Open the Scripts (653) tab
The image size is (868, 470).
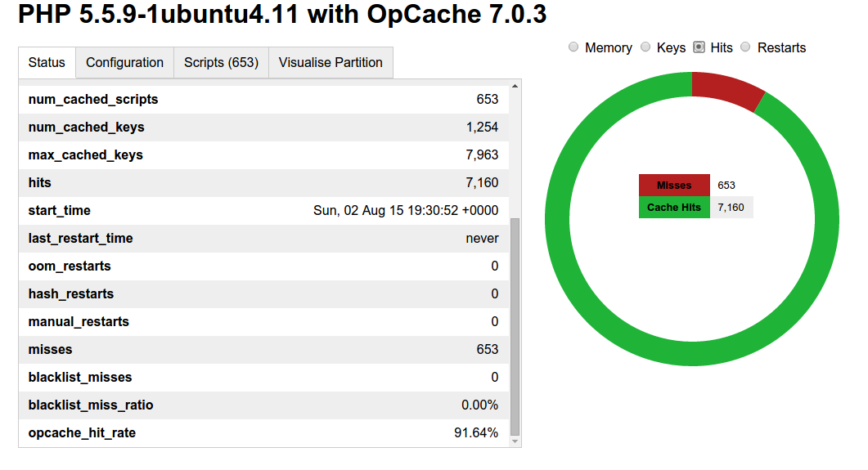[222, 62]
